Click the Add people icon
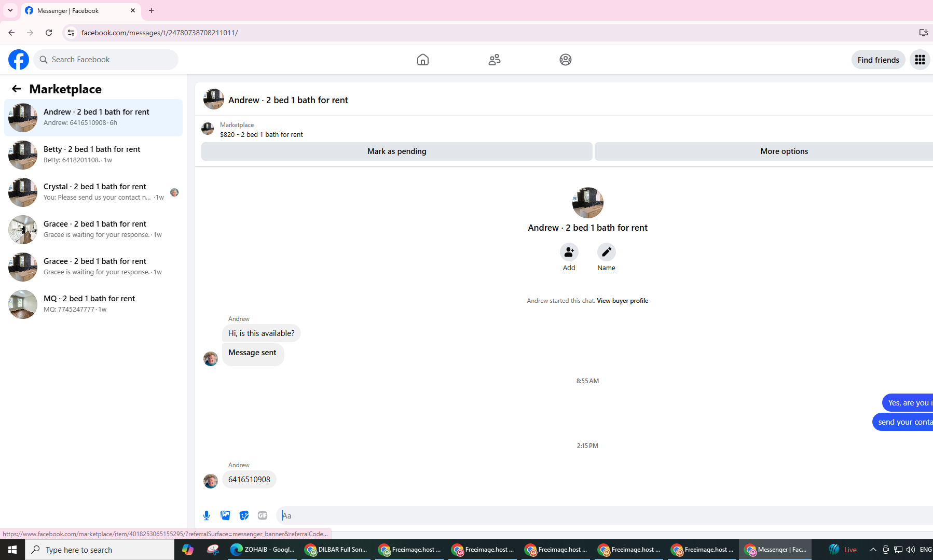 [569, 252]
